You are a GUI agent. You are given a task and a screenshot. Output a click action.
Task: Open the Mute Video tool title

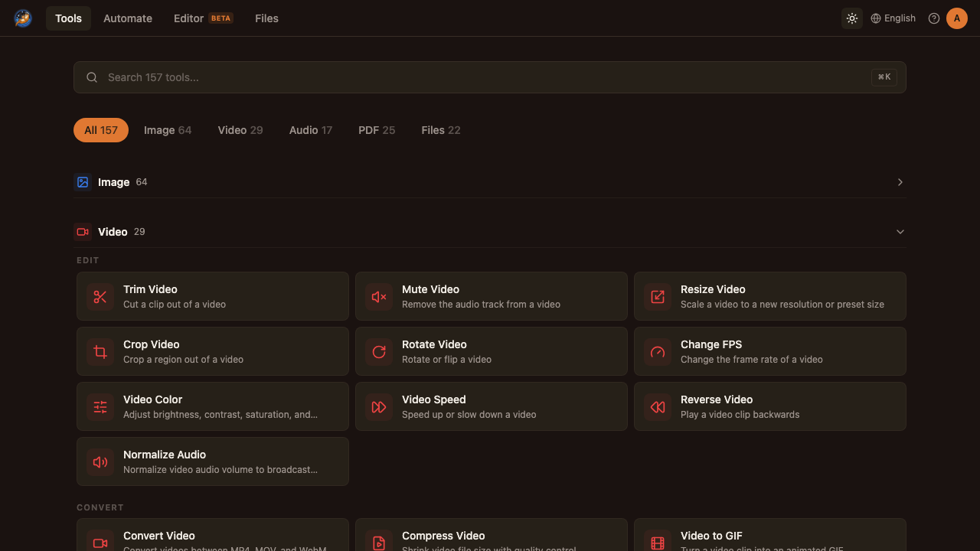430,289
